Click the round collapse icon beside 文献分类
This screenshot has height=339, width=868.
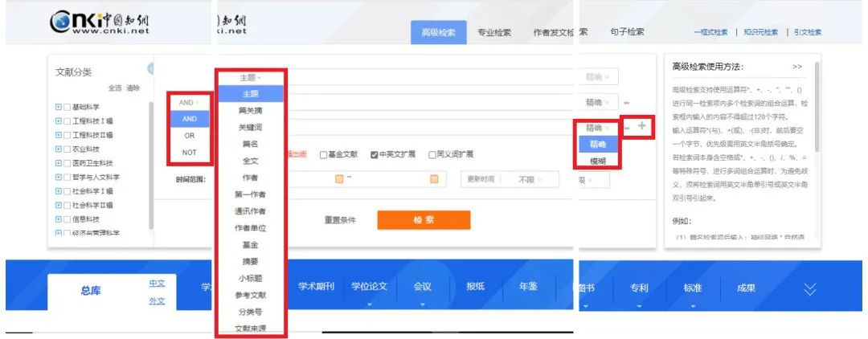tap(150, 68)
